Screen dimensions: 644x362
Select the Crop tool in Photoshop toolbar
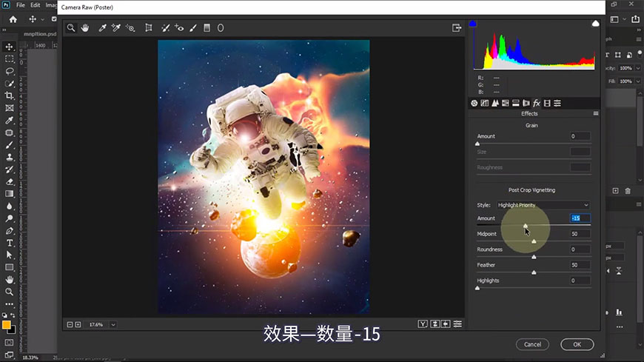coord(10,95)
